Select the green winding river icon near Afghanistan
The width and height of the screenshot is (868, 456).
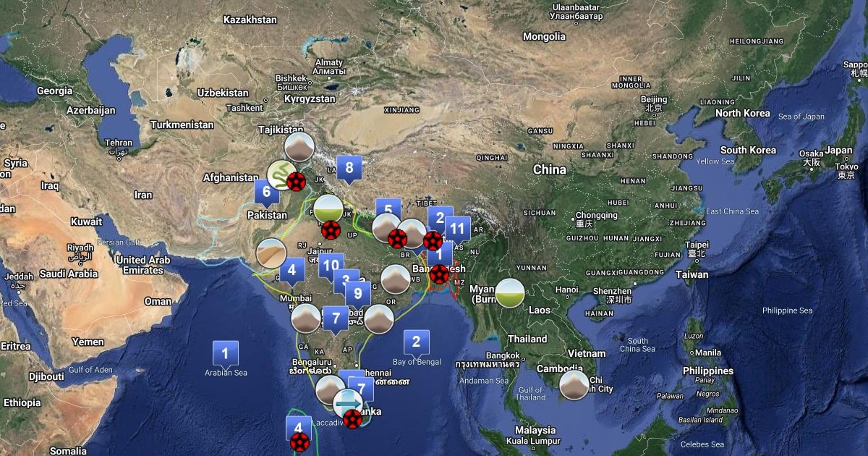(281, 175)
